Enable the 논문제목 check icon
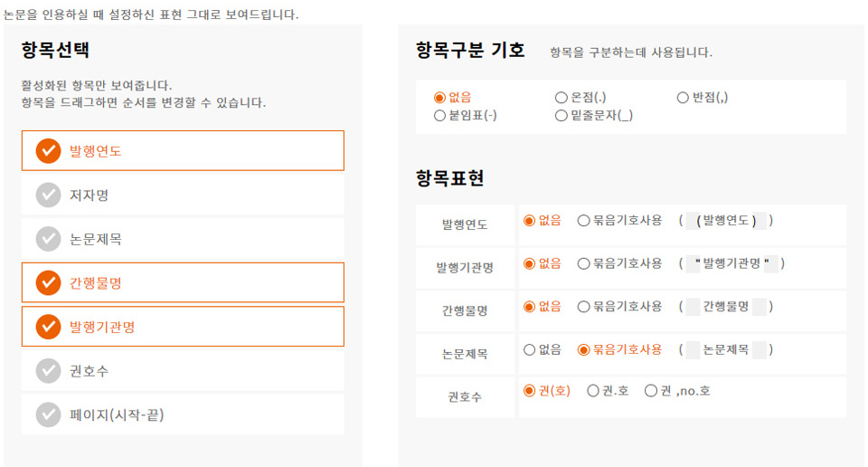This screenshot has width=868, height=467. [x=48, y=239]
